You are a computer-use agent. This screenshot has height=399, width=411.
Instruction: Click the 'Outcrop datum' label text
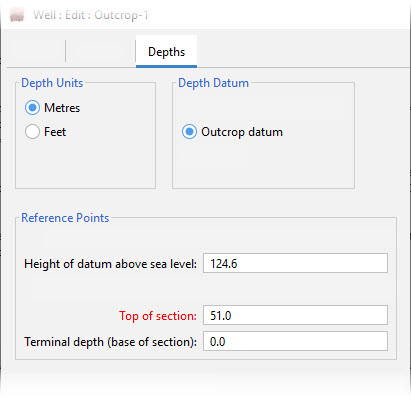coord(242,132)
